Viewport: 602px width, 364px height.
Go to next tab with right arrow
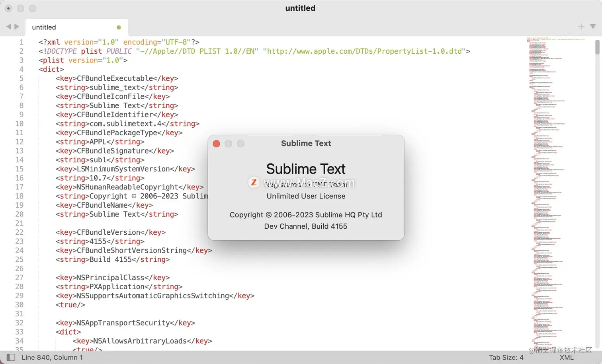click(17, 27)
